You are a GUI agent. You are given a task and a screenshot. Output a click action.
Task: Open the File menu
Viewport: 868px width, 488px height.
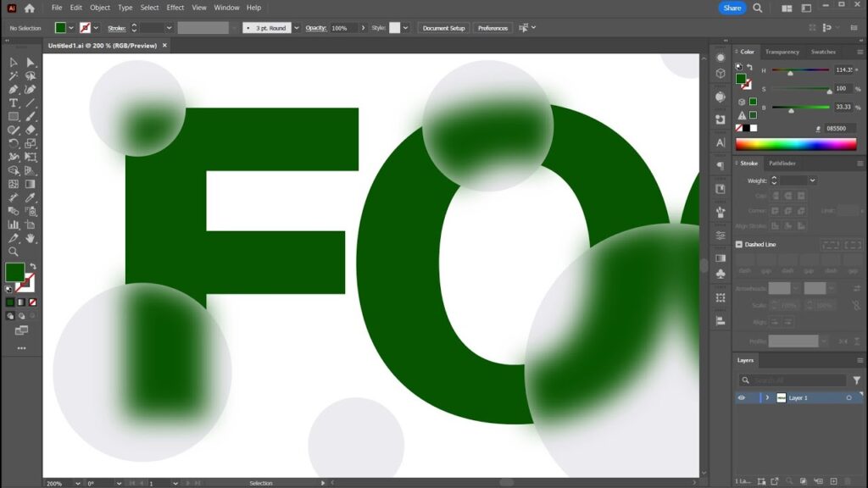(x=57, y=8)
